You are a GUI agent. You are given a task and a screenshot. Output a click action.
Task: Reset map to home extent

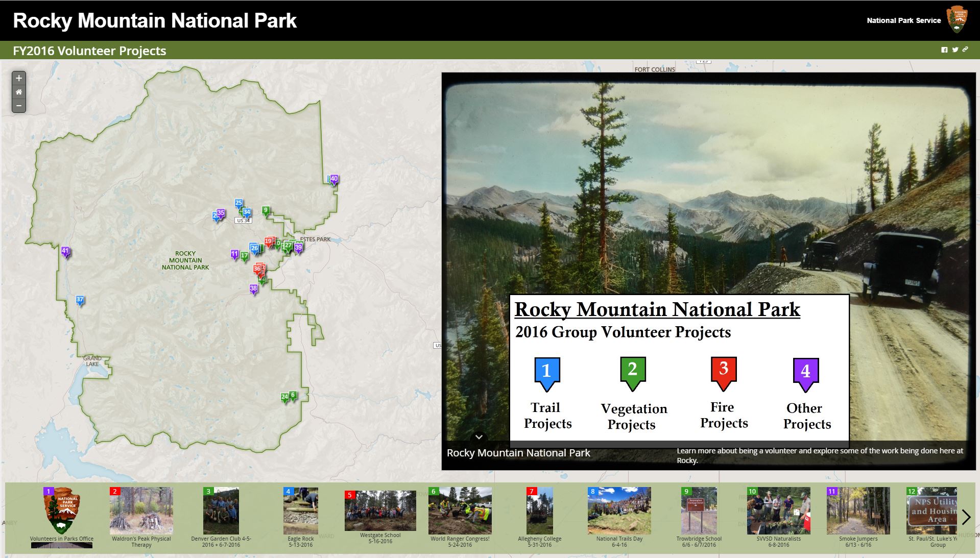click(19, 92)
